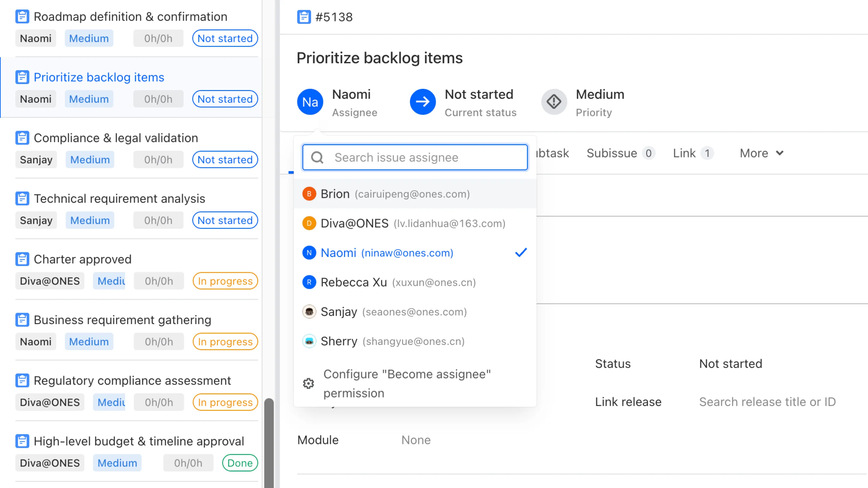Click Sherry's avatar in assignee list
This screenshot has width=868, height=488.
click(309, 341)
